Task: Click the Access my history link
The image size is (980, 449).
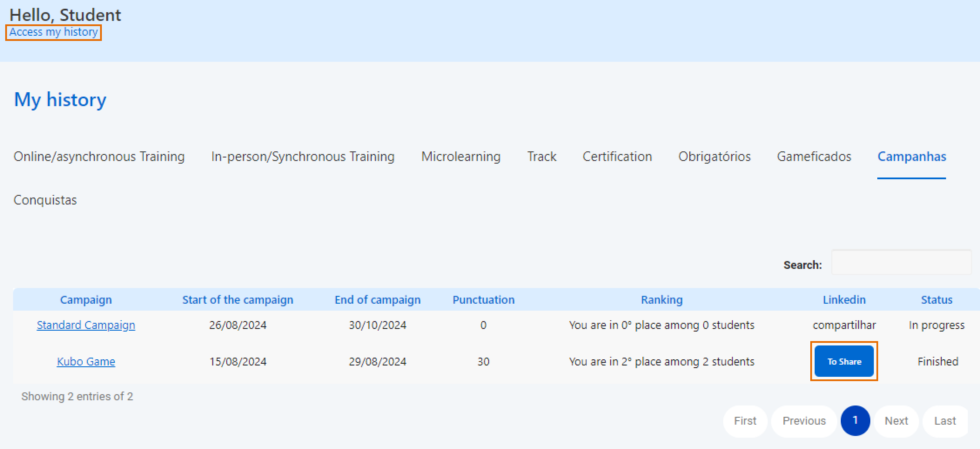Action: coord(54,32)
